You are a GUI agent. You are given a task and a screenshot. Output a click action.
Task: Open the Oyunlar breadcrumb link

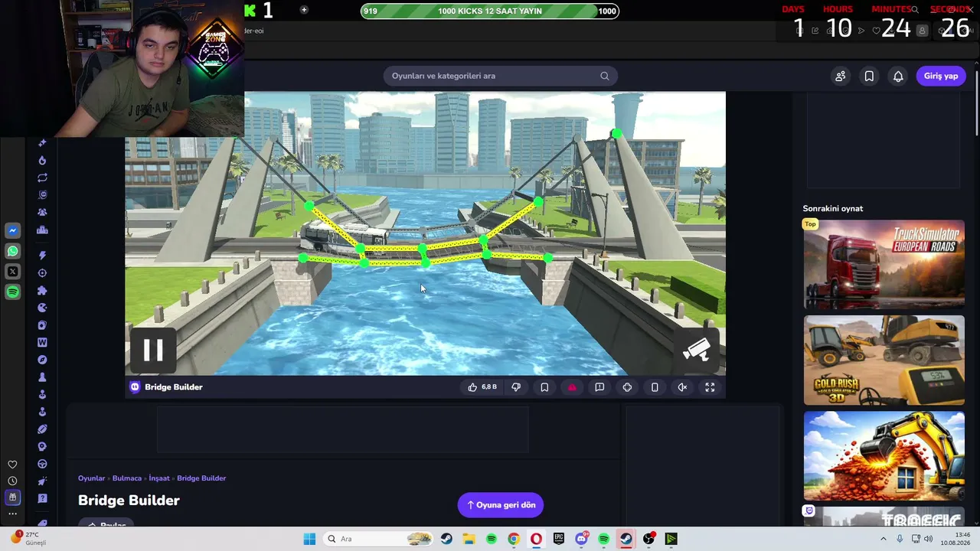(91, 478)
